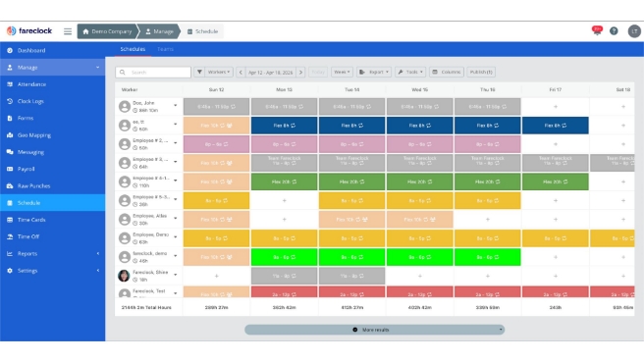Screen dimensions: 644x362
Task: Open the help question mark icon
Action: pyautogui.click(x=614, y=31)
